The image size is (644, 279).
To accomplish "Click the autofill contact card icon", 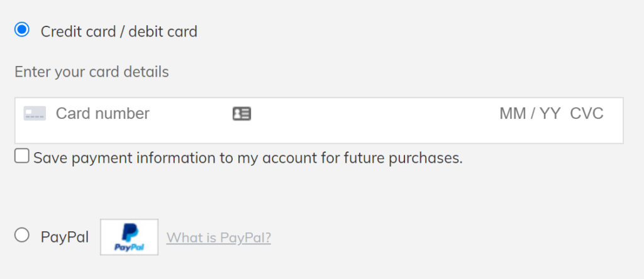I will pos(241,114).
